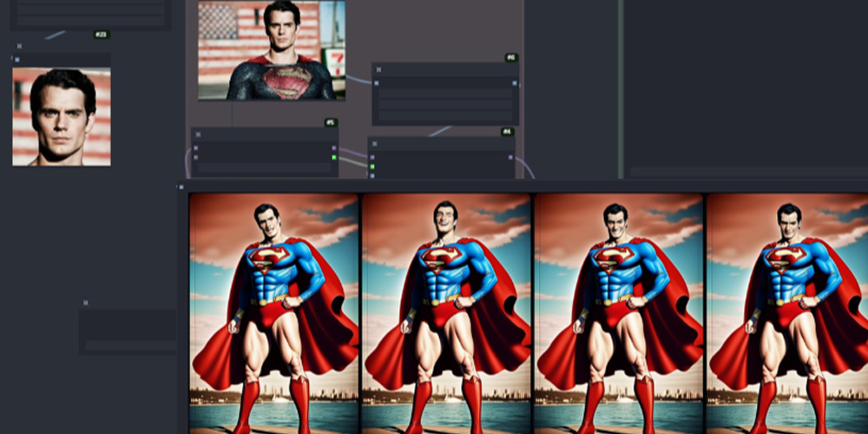Click the #23 node ID badge

tap(102, 35)
